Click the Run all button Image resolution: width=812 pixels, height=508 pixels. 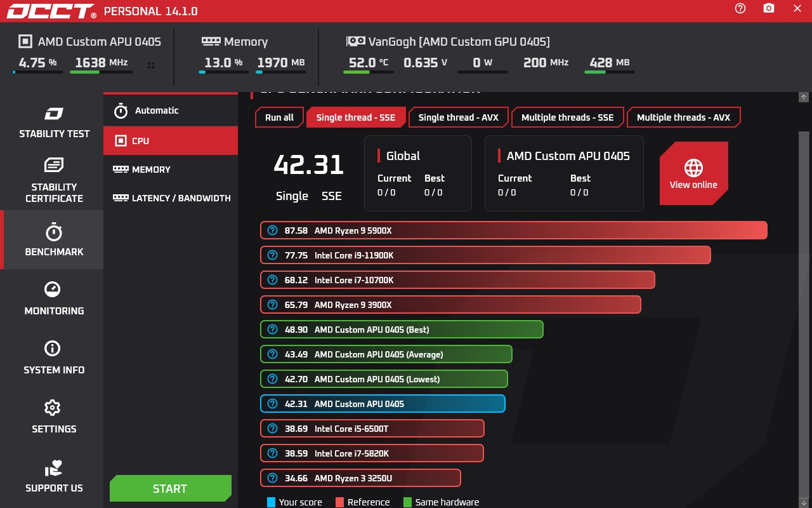pyautogui.click(x=279, y=117)
